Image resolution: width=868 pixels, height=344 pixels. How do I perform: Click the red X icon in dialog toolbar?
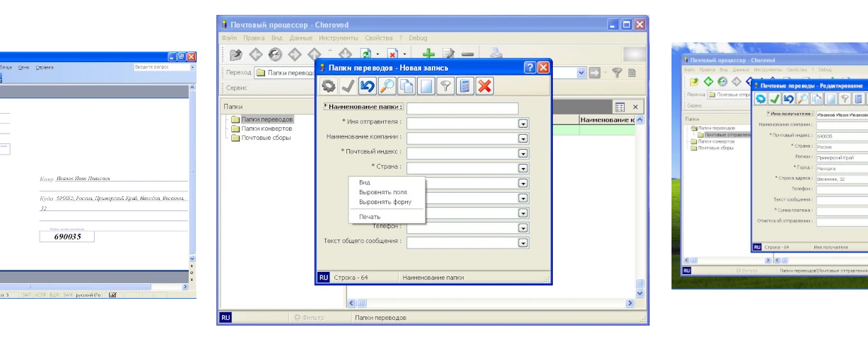point(484,86)
